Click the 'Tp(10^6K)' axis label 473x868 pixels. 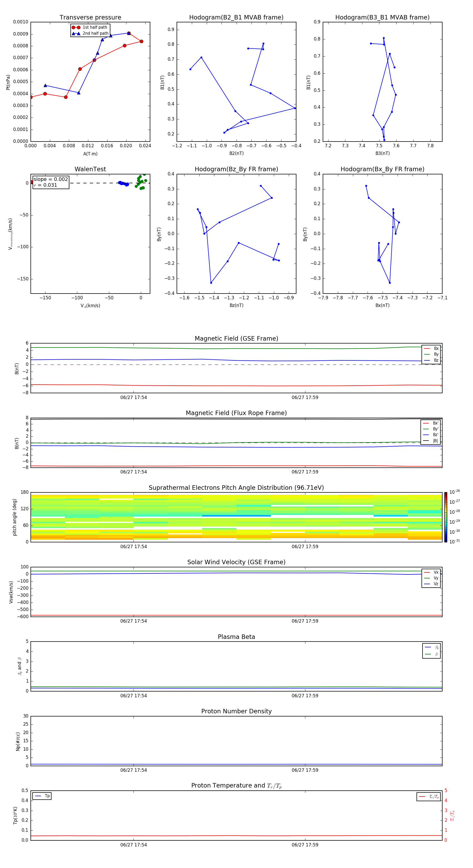15,815
